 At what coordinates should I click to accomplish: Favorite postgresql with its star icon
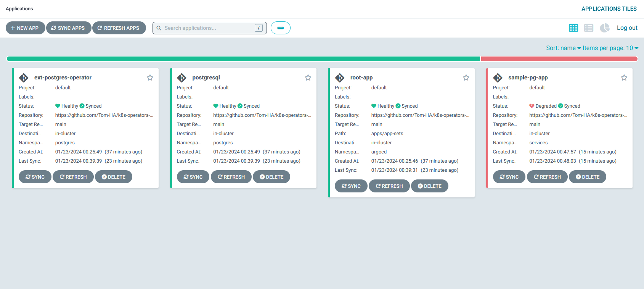(308, 77)
